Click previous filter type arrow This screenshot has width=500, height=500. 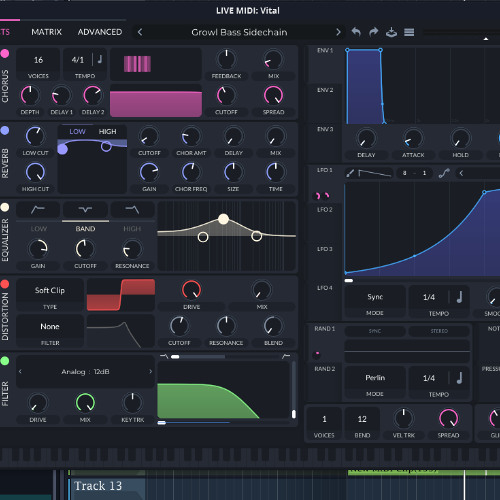tap(20, 371)
